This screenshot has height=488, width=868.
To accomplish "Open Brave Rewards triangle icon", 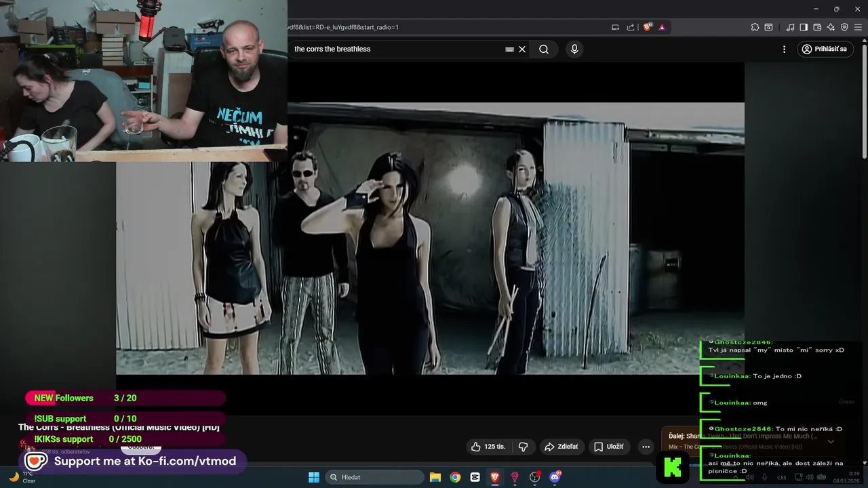I will click(662, 27).
